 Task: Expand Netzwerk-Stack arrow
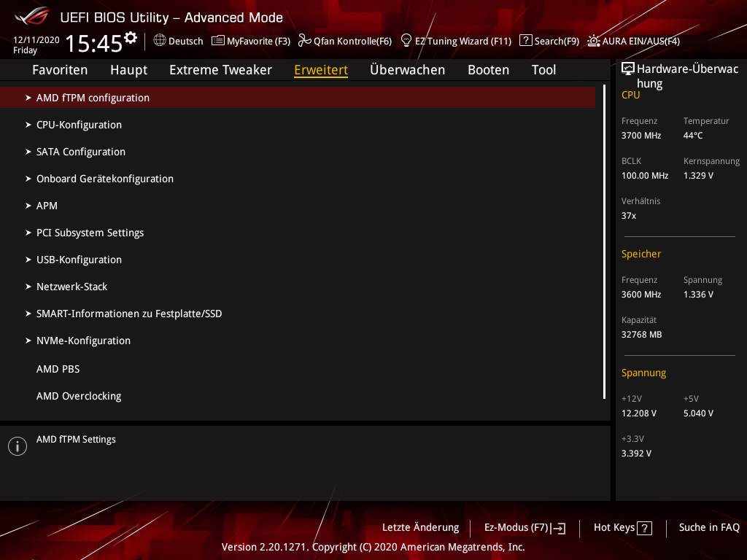pos(28,287)
